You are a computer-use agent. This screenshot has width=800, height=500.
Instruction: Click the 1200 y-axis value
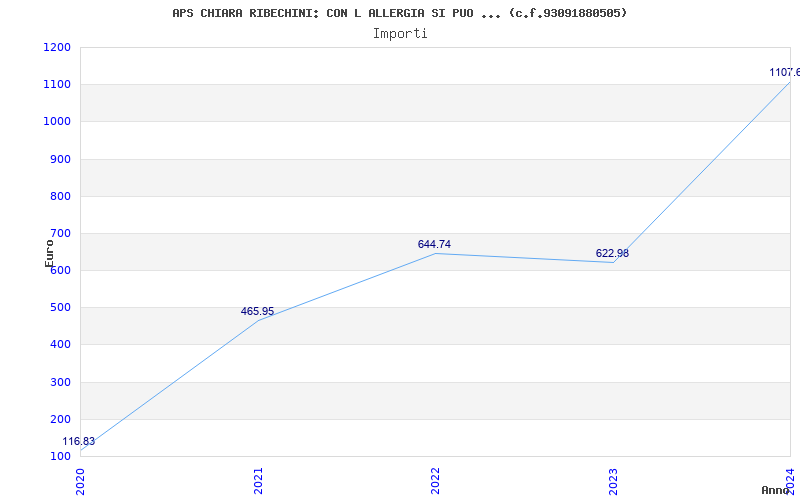coord(57,47)
